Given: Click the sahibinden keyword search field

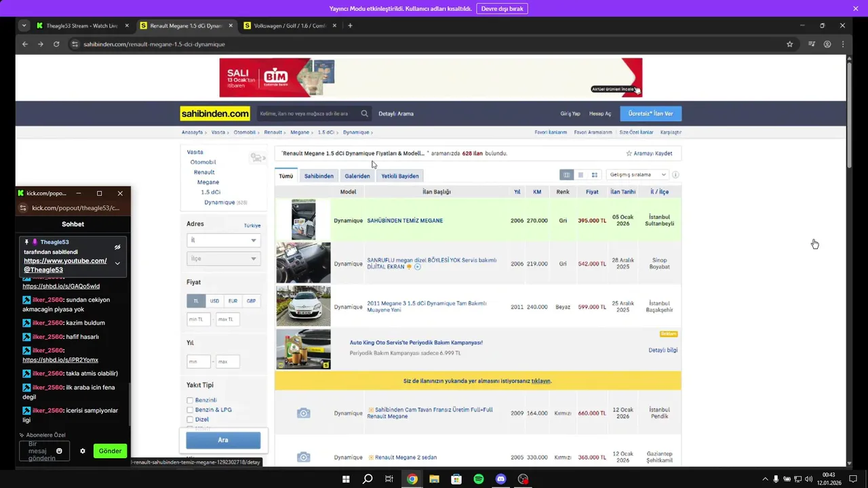Looking at the screenshot, I should pos(309,114).
